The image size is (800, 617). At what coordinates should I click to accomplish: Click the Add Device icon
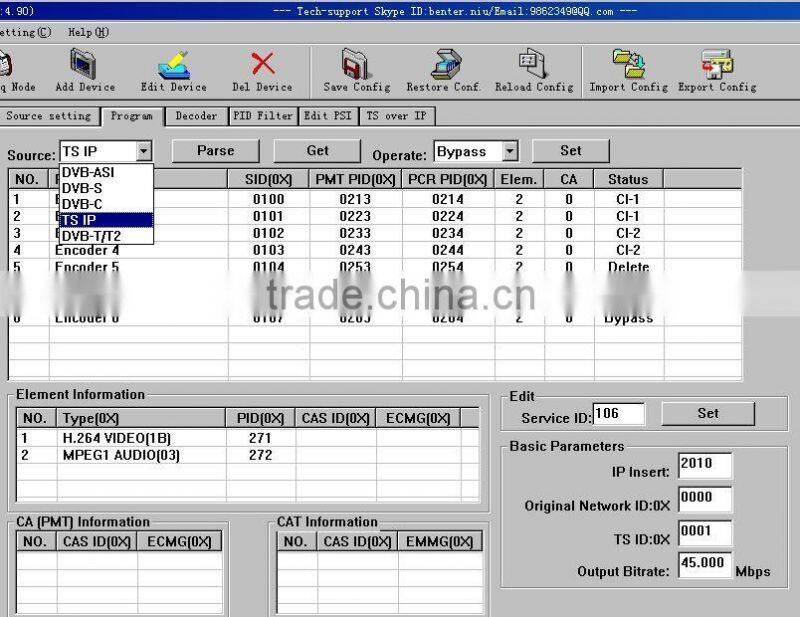[x=84, y=65]
